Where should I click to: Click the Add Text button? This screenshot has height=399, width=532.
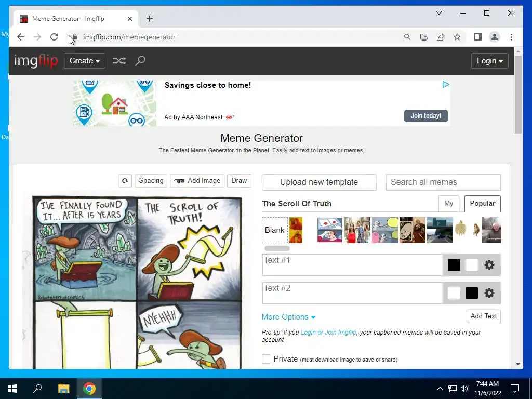[484, 316]
